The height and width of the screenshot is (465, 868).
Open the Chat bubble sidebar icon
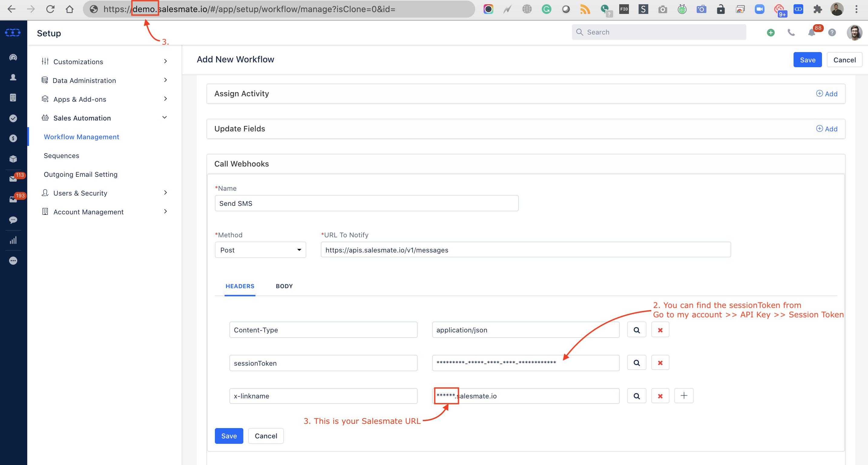13,220
